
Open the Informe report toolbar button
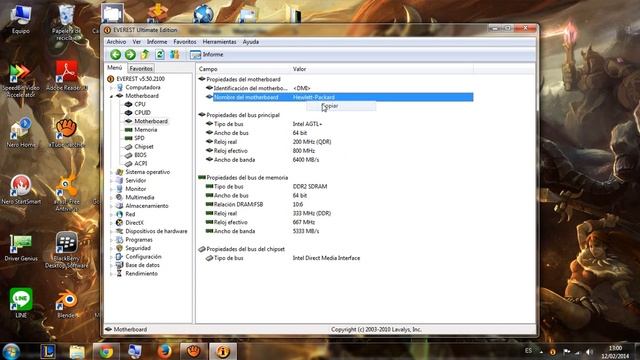pos(207,54)
